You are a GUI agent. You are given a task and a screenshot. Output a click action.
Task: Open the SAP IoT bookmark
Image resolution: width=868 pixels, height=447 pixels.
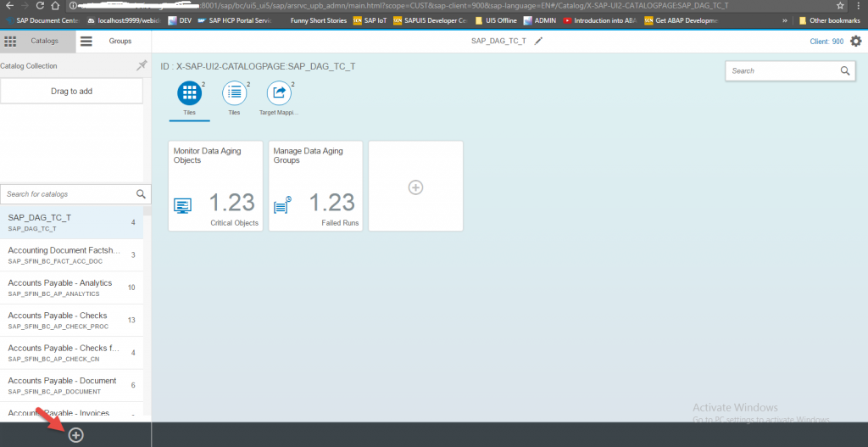pos(370,20)
